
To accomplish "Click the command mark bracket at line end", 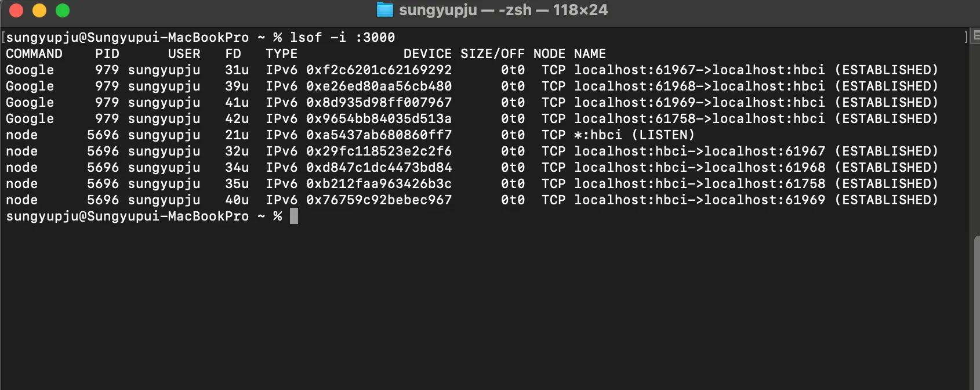I will click(x=966, y=37).
